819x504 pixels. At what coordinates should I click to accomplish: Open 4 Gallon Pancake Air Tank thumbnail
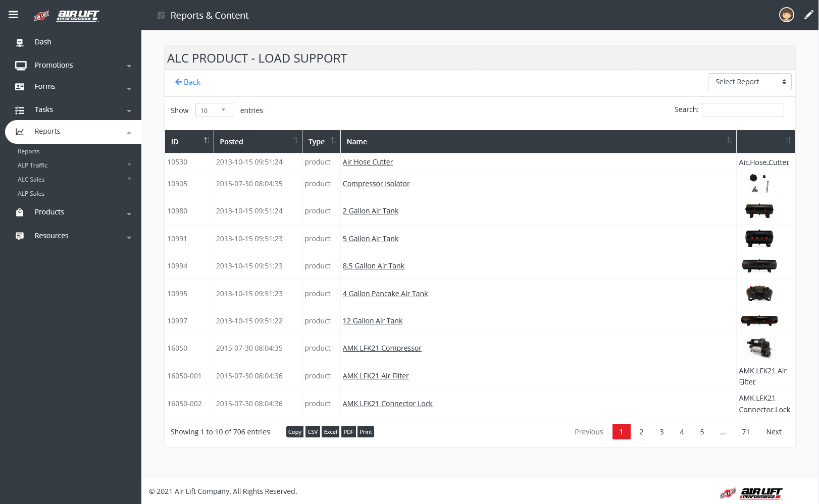[x=759, y=293]
